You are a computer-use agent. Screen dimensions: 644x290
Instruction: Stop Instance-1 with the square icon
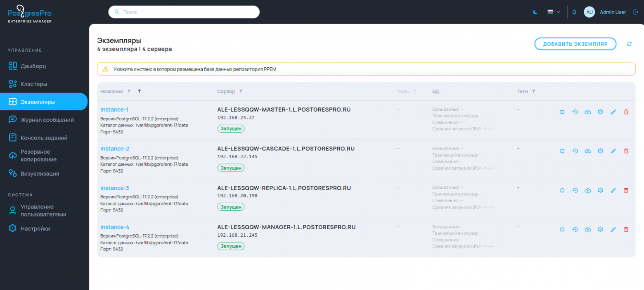click(562, 112)
